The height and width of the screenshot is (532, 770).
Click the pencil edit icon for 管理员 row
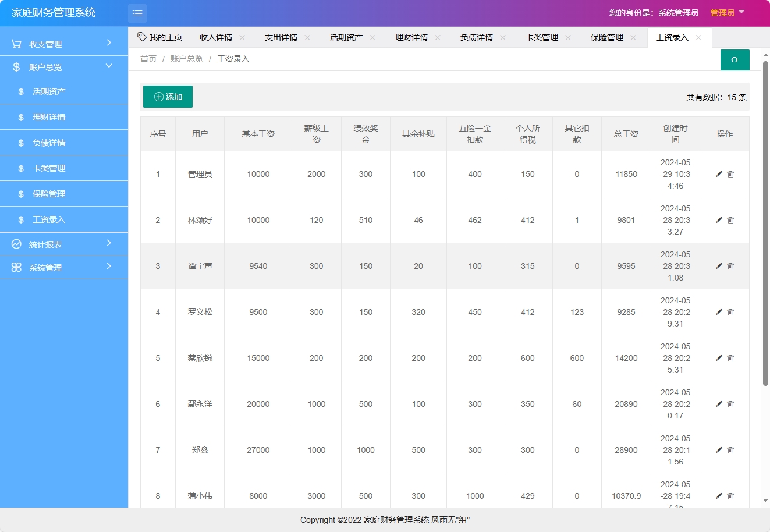719,174
